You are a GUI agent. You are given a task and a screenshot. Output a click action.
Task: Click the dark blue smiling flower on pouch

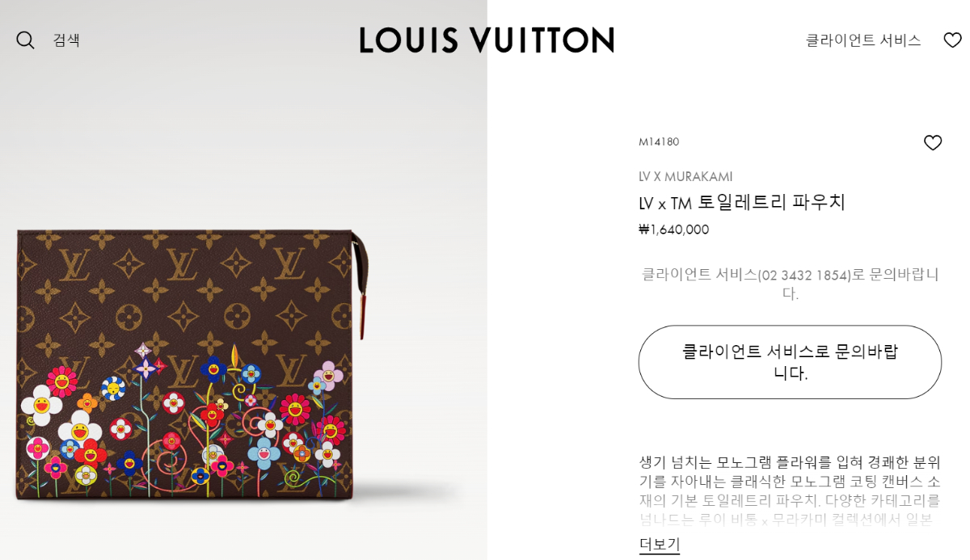[x=213, y=369]
